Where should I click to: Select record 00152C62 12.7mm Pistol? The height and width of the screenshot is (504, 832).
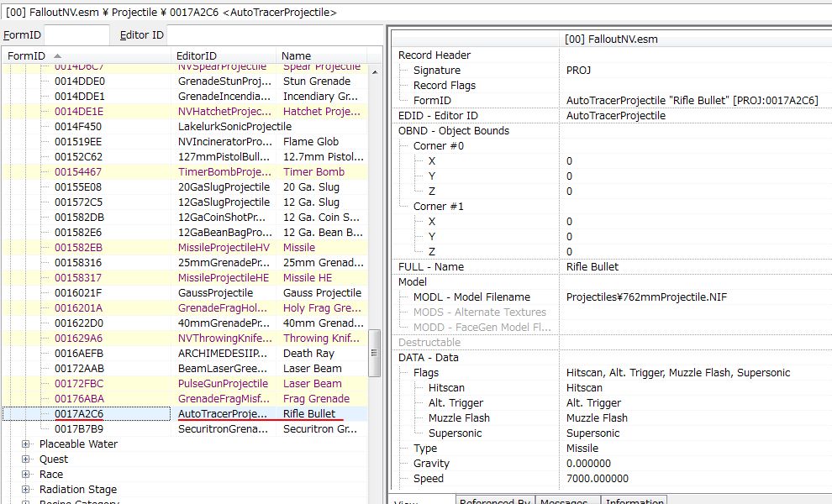coord(185,156)
